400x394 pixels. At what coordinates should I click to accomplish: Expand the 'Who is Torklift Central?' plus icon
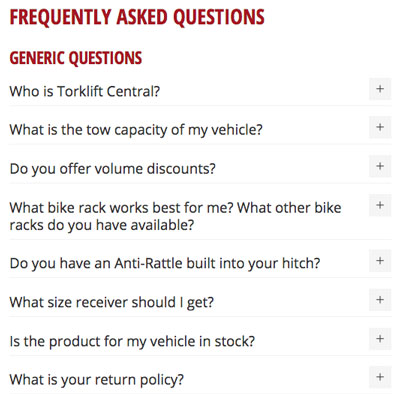pyautogui.click(x=380, y=89)
